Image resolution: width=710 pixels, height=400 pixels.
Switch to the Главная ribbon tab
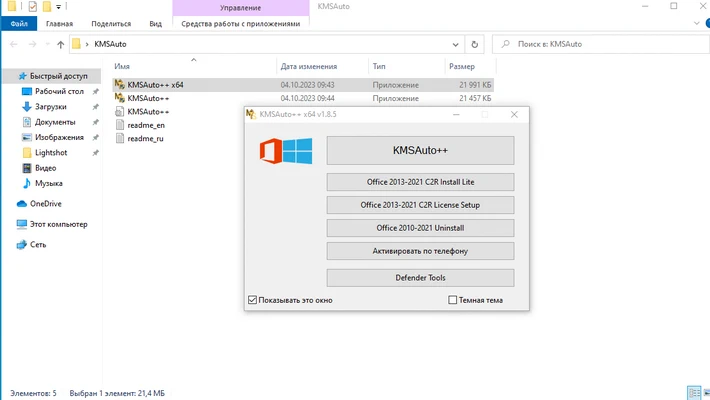[x=59, y=24]
